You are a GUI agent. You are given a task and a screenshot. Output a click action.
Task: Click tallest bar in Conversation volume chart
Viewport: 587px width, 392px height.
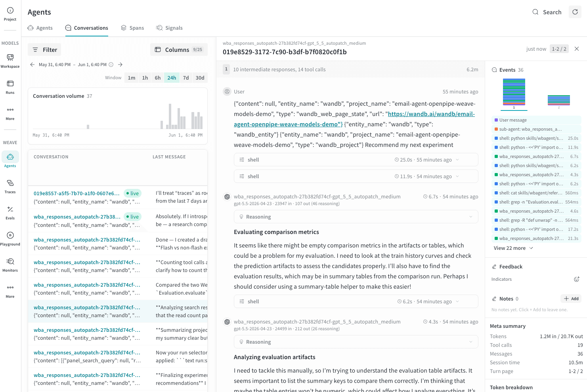pyautogui.click(x=170, y=116)
